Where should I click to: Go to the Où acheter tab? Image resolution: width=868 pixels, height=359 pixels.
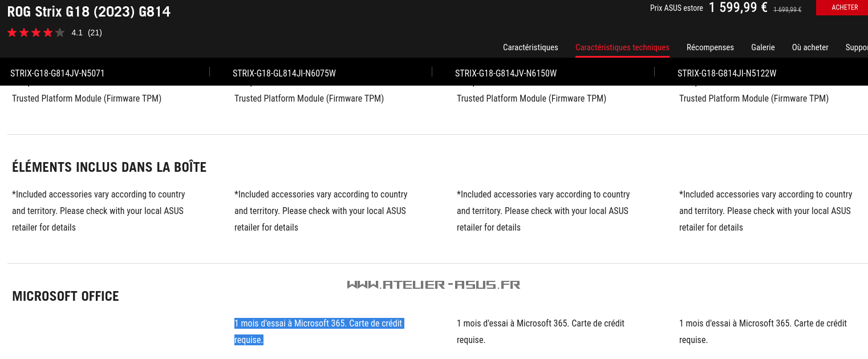[810, 47]
